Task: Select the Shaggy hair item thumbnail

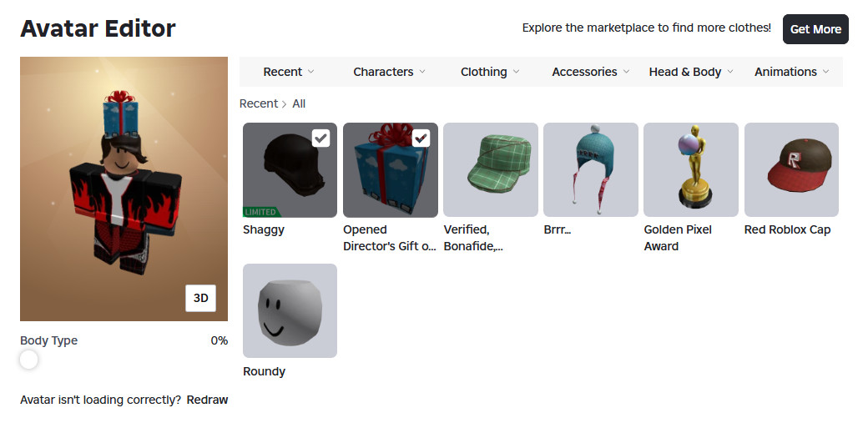Action: click(x=290, y=169)
